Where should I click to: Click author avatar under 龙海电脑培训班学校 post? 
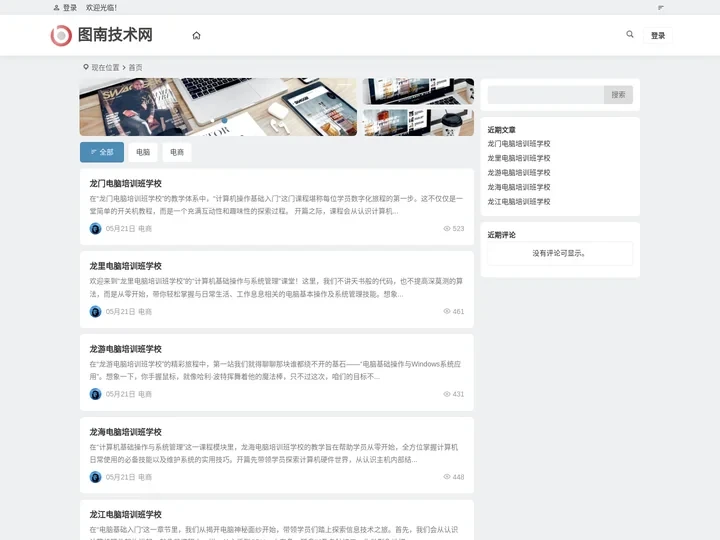coord(96,477)
